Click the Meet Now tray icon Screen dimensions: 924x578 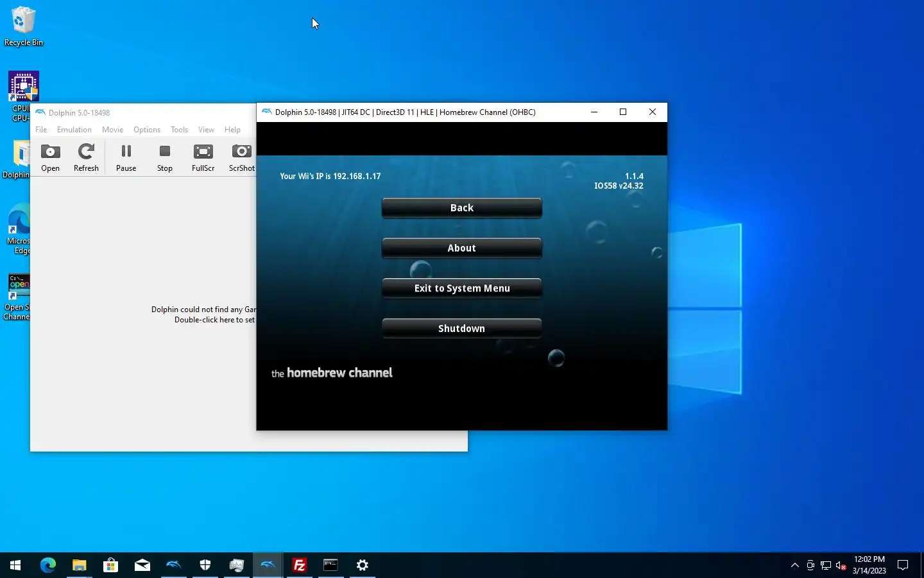[810, 565]
